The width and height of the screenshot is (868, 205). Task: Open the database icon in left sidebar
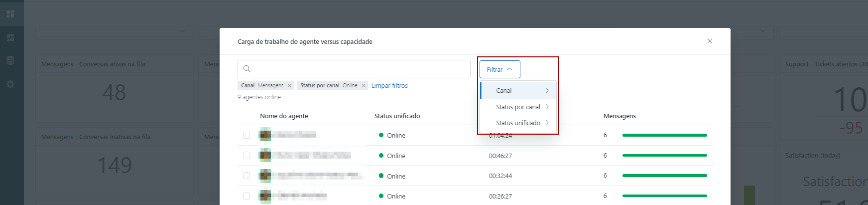pyautogui.click(x=10, y=60)
